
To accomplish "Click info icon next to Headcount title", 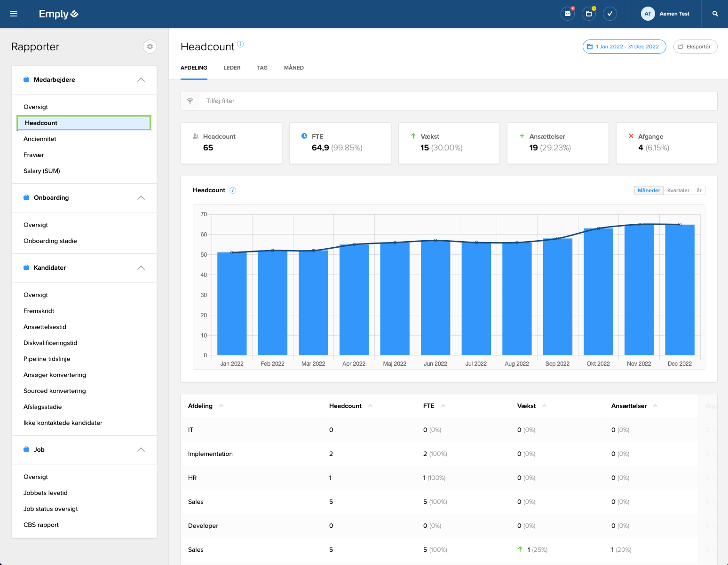I will coord(240,44).
